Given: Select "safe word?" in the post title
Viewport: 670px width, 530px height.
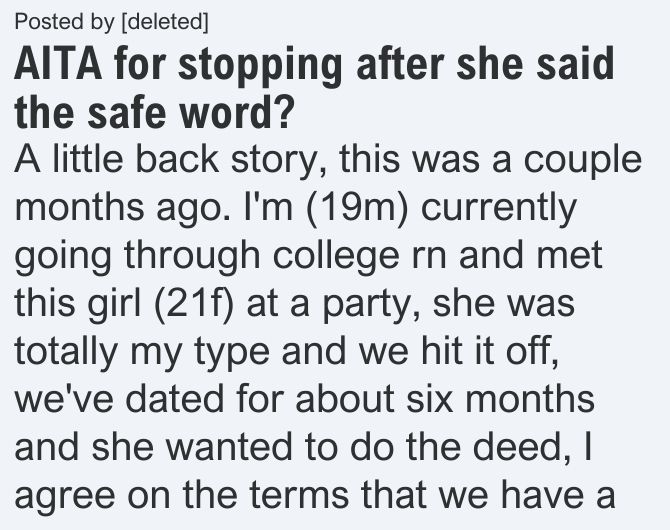Looking at the screenshot, I should pyautogui.click(x=191, y=113).
